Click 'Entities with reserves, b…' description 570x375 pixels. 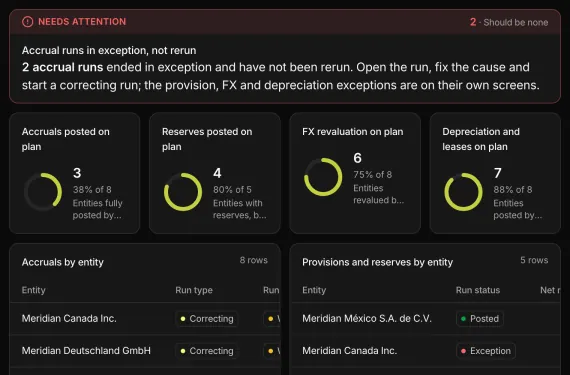coord(240,209)
